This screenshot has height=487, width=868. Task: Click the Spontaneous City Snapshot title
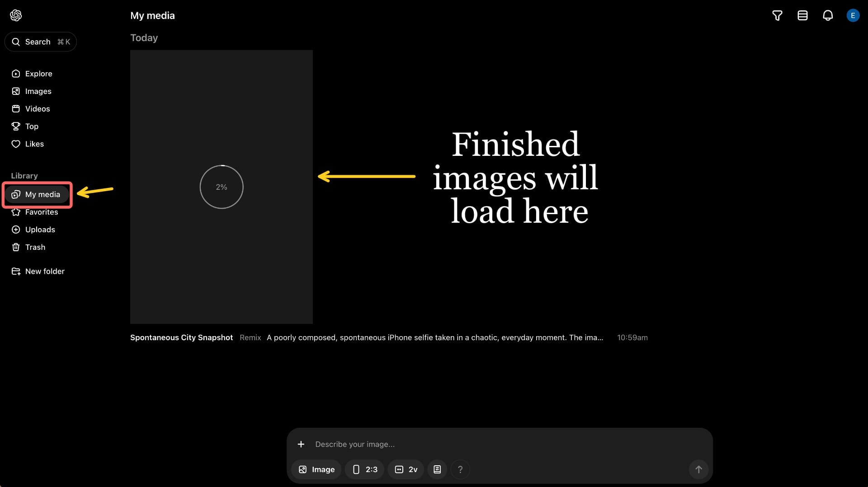tap(181, 337)
